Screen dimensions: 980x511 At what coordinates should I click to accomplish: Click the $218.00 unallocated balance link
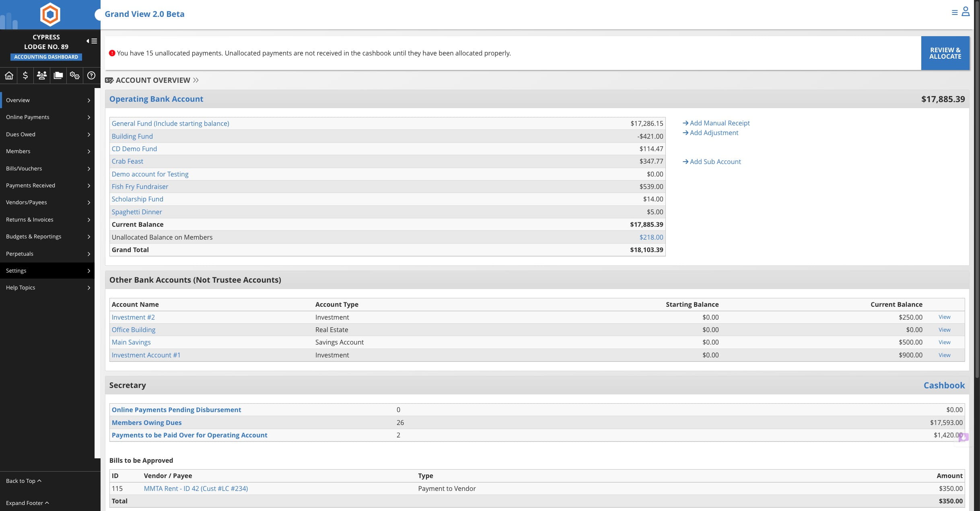pyautogui.click(x=651, y=237)
